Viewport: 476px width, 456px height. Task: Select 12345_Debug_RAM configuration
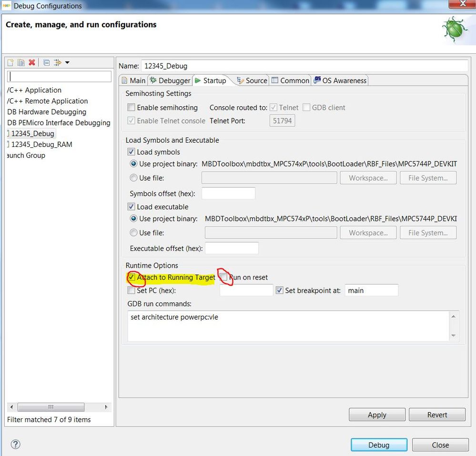click(x=41, y=145)
